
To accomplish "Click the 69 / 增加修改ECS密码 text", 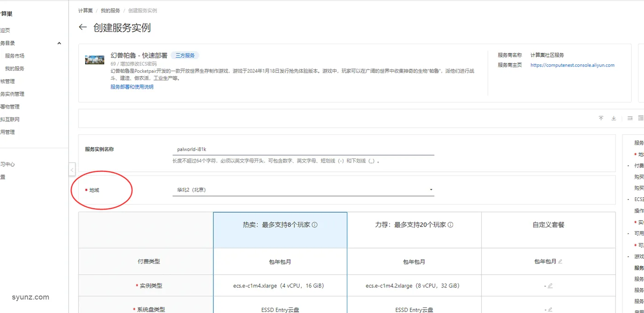I will pyautogui.click(x=134, y=64).
